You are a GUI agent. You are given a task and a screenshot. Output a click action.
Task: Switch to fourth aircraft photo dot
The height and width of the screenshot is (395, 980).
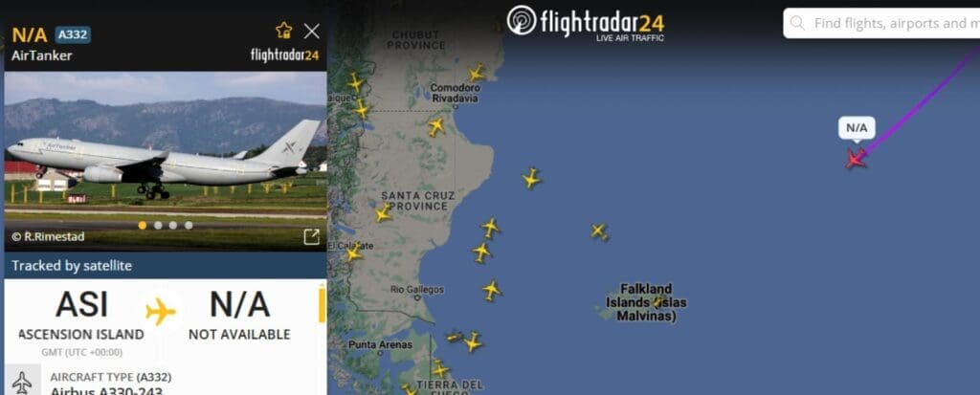click(189, 225)
